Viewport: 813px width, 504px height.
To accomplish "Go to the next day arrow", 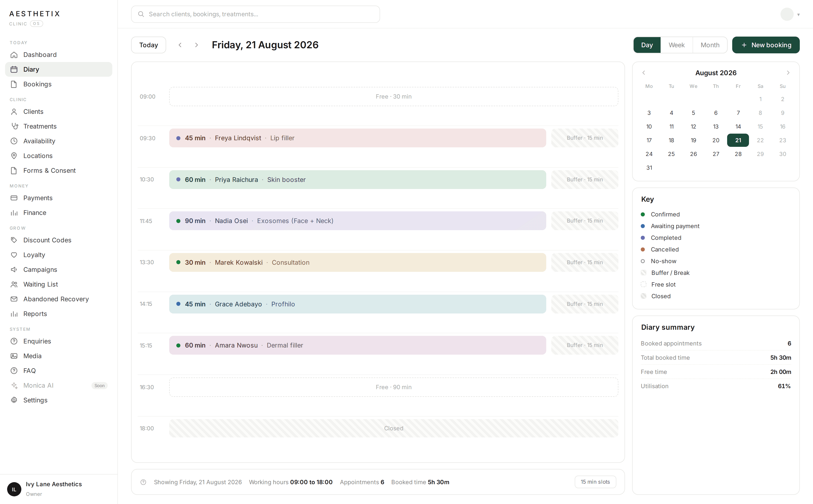I will [x=196, y=45].
